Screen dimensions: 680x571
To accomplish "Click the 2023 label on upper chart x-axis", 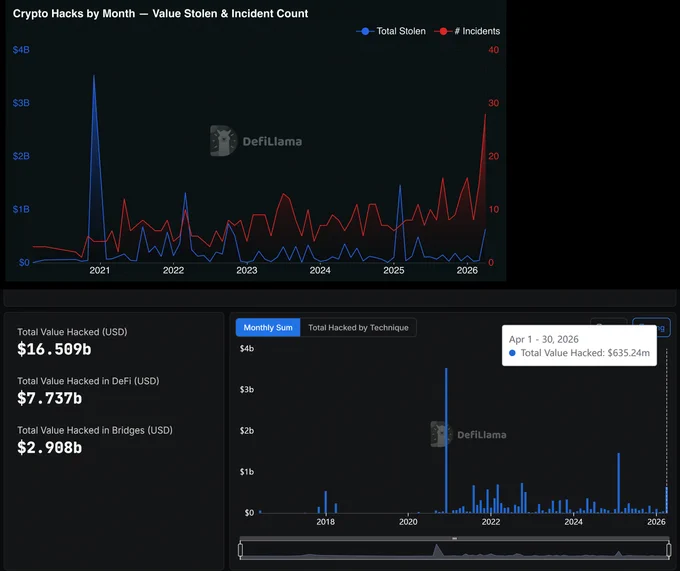I will click(247, 271).
